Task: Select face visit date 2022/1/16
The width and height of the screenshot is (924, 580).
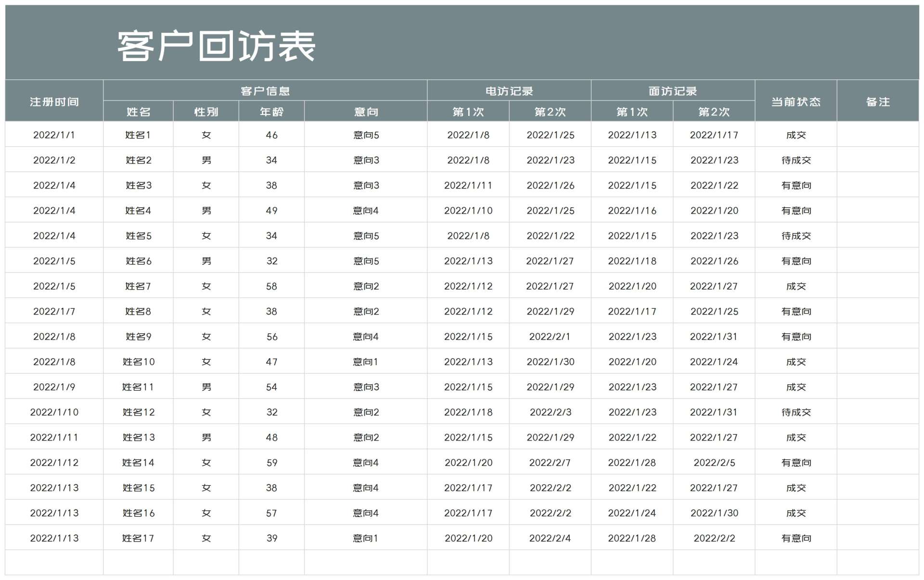Action: pyautogui.click(x=632, y=211)
